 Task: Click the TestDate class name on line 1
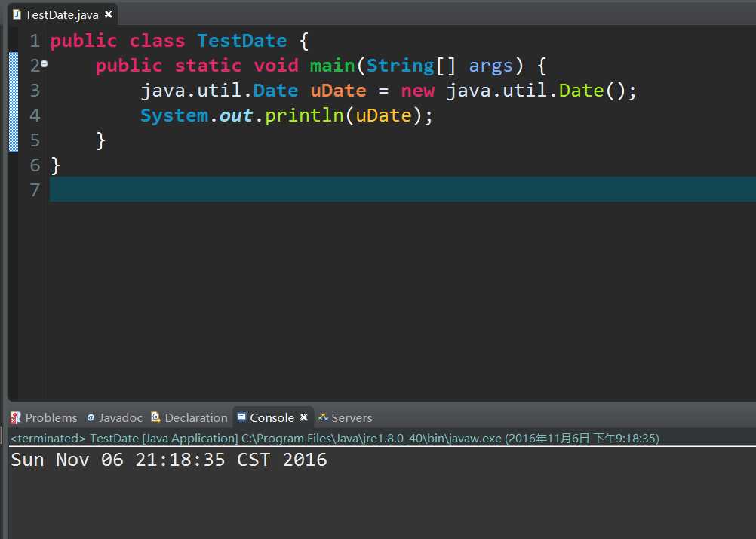tap(242, 41)
